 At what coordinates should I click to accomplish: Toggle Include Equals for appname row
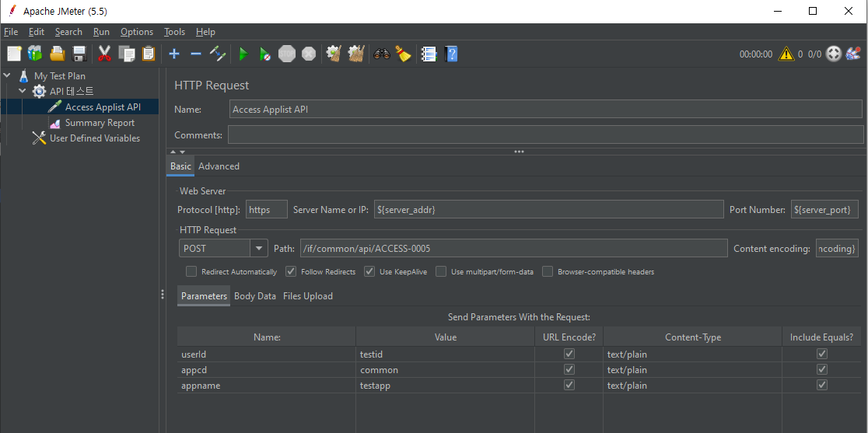pyautogui.click(x=822, y=385)
